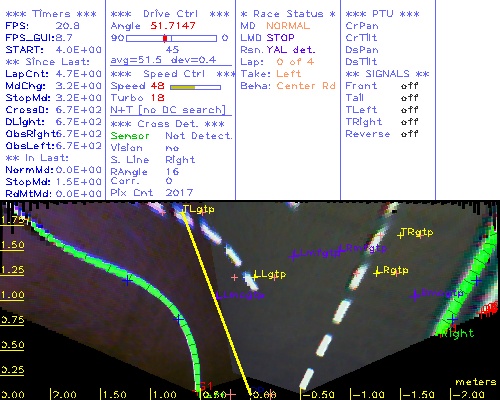
Task: Click the Speed progress bar
Action: tap(195, 87)
